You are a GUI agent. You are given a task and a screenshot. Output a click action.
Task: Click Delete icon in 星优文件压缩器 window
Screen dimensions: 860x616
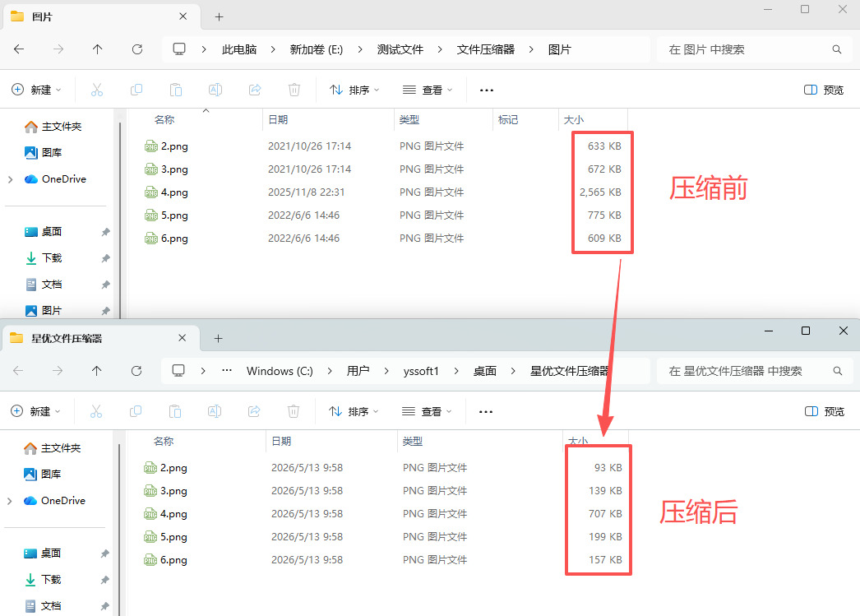294,411
